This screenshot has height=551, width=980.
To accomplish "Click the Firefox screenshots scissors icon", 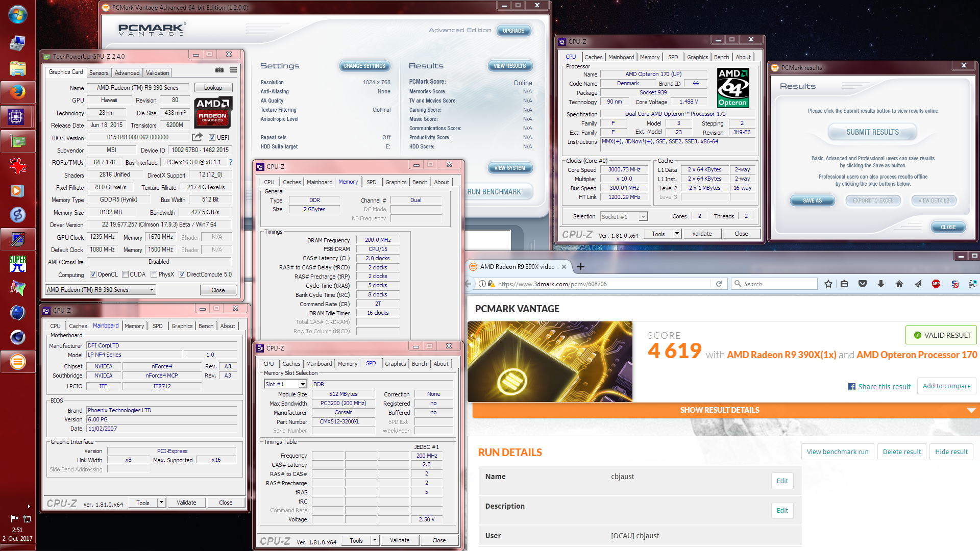I will (x=972, y=284).
